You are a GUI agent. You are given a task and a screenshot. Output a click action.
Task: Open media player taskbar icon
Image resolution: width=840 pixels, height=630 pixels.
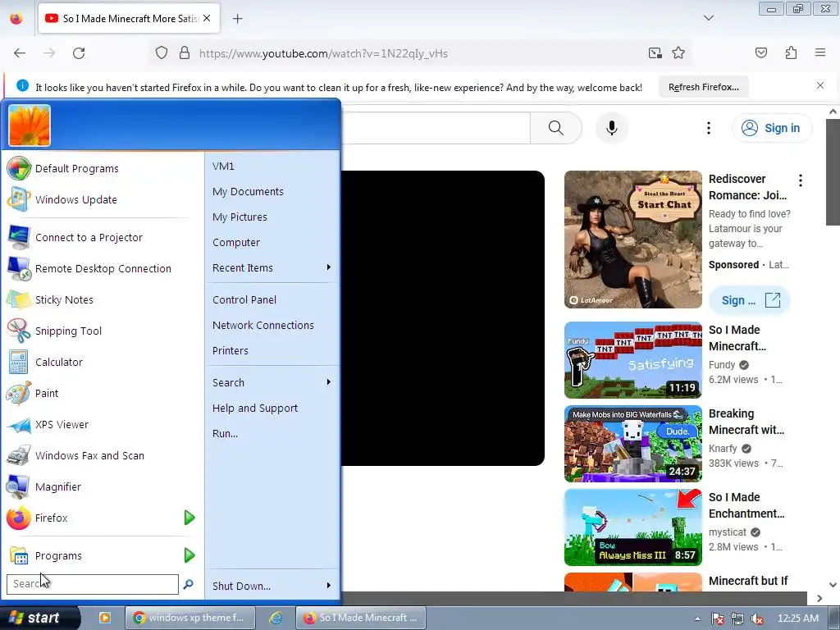(x=105, y=618)
